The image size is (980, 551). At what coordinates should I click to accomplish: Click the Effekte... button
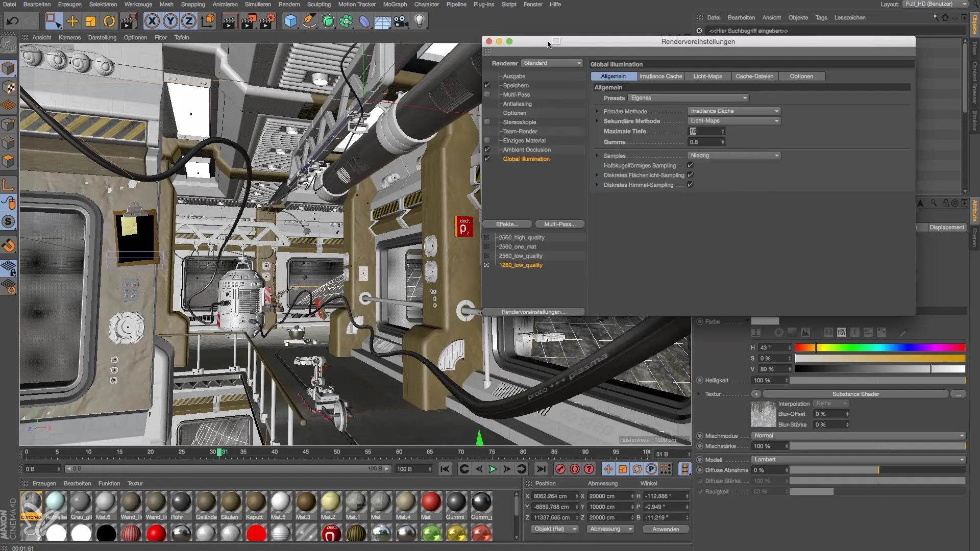[x=507, y=224]
